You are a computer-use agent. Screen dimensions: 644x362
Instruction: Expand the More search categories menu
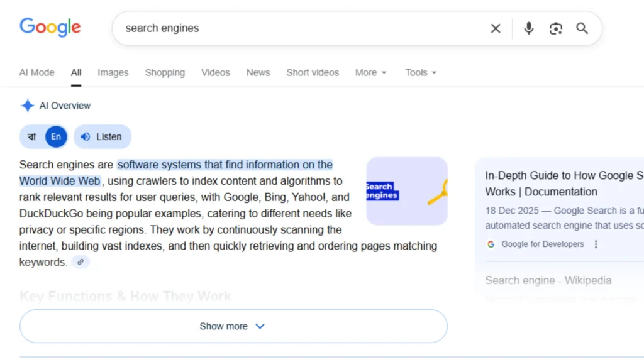[370, 72]
